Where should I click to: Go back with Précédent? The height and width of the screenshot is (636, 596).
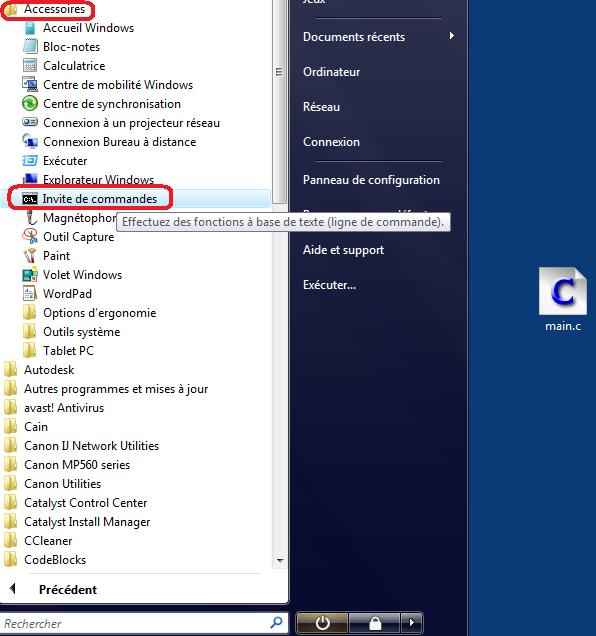tap(68, 589)
